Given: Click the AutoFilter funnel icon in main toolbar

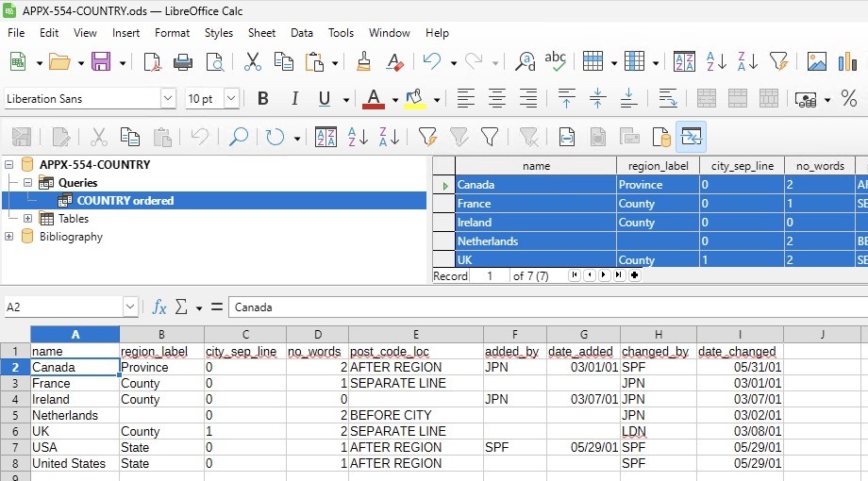Looking at the screenshot, I should click(x=778, y=61).
